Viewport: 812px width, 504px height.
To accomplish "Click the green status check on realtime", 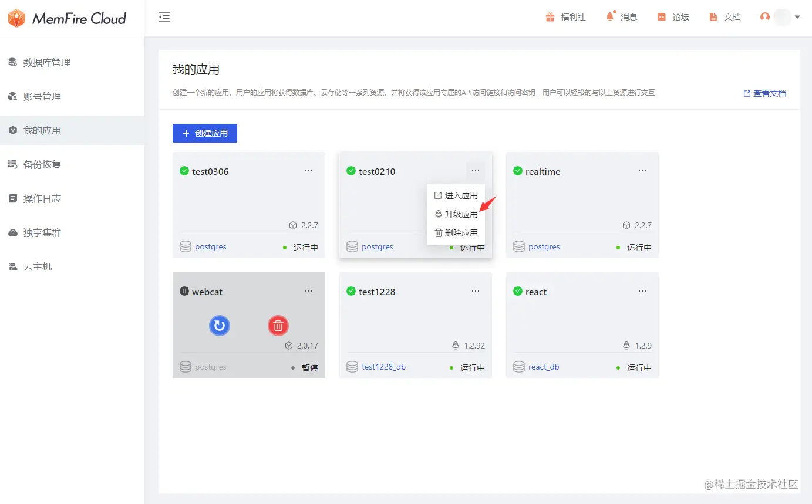I will pyautogui.click(x=518, y=171).
